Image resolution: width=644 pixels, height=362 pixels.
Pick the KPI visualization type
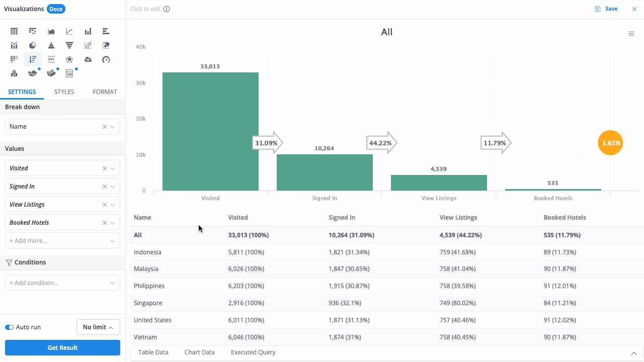51,59
